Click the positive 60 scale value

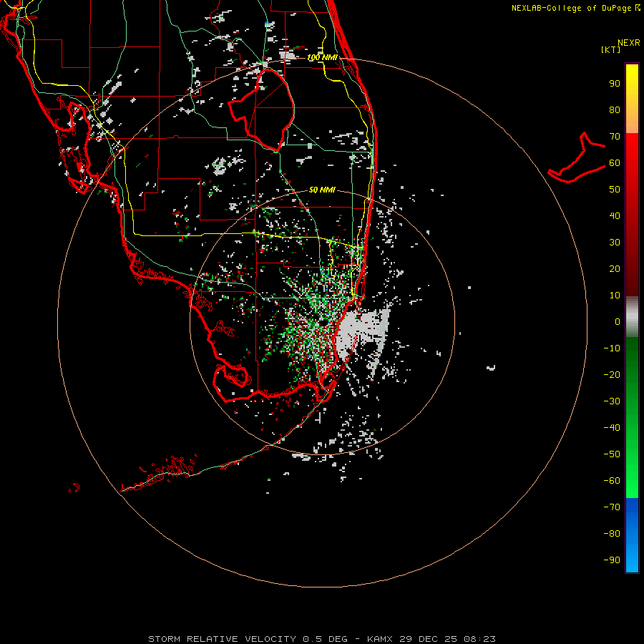[615, 163]
